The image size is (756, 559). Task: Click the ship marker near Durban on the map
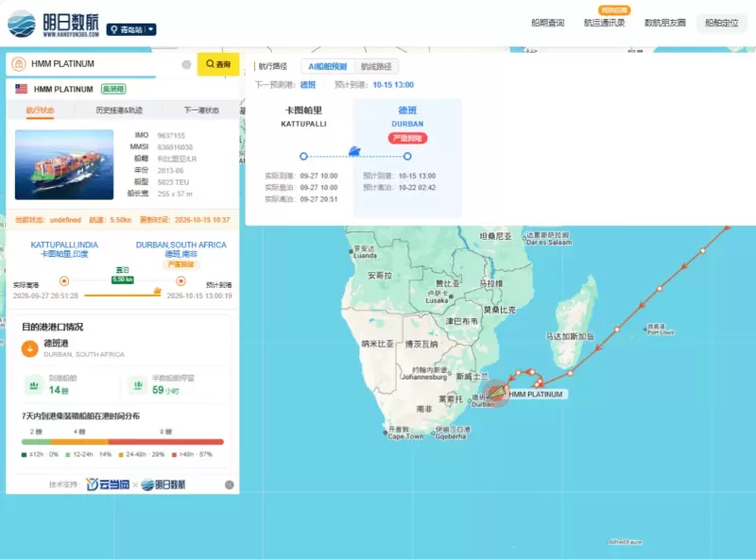[x=497, y=393]
